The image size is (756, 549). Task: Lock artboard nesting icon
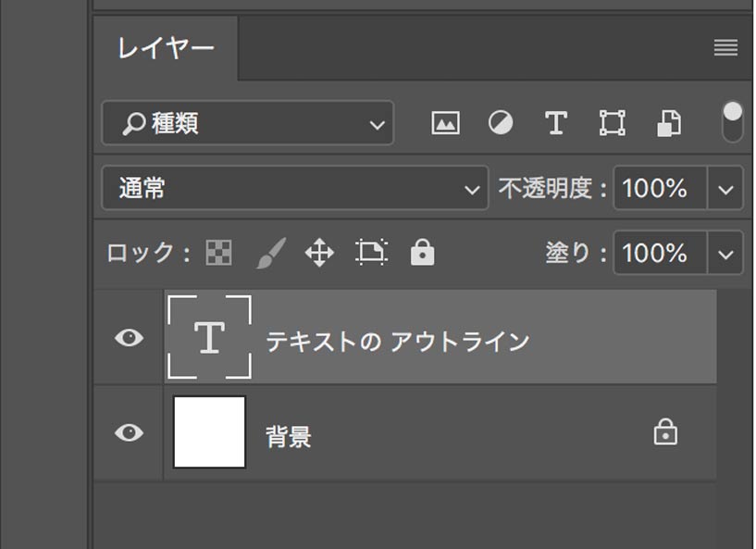[x=371, y=252]
